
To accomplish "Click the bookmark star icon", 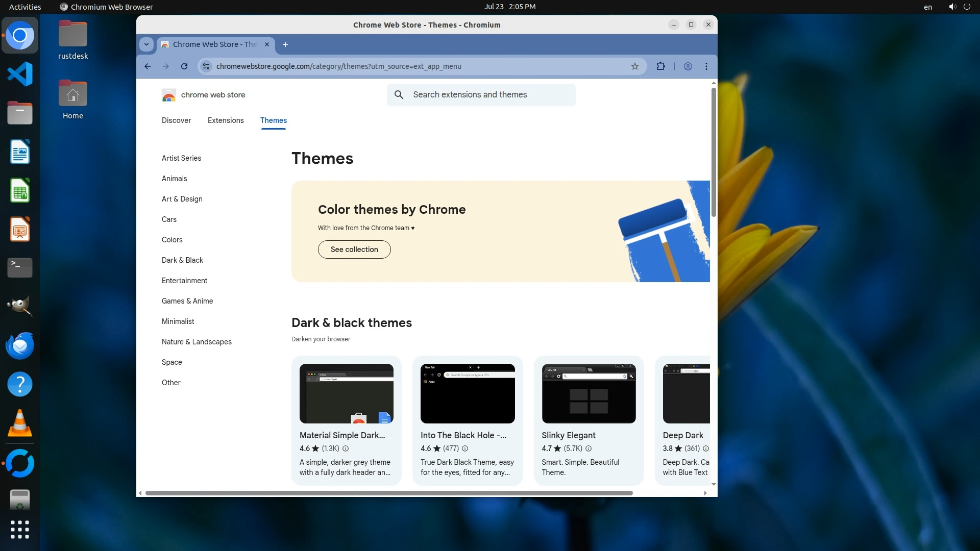I will click(x=634, y=66).
